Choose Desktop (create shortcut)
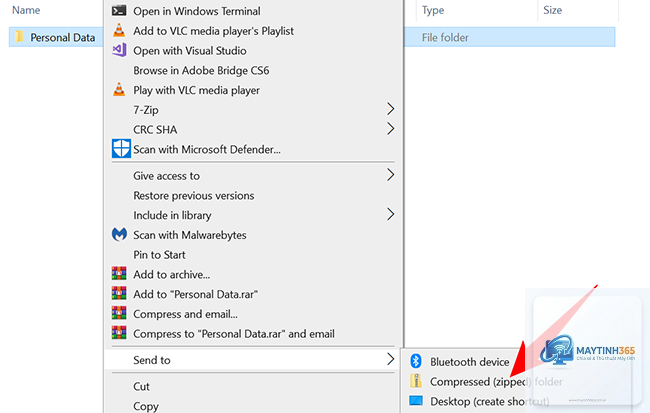This screenshot has width=650, height=413. (x=490, y=401)
